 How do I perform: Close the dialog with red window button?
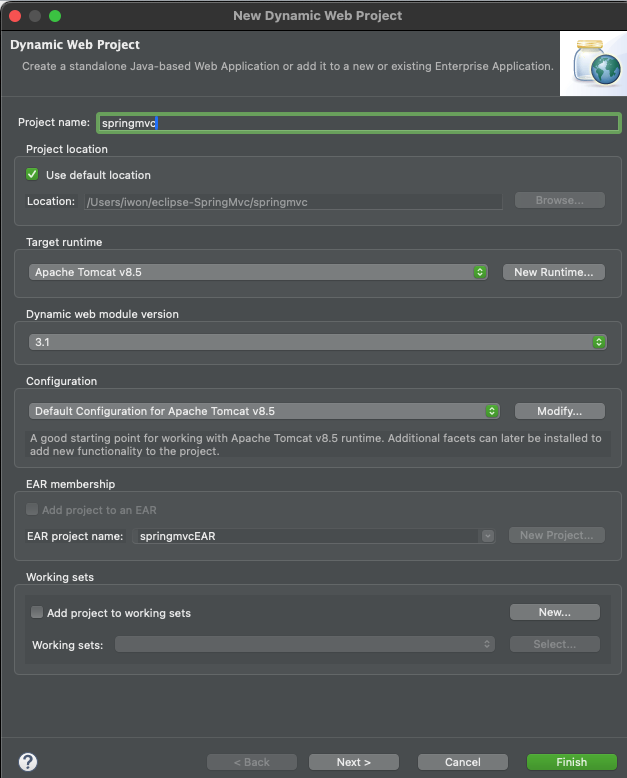(15, 16)
